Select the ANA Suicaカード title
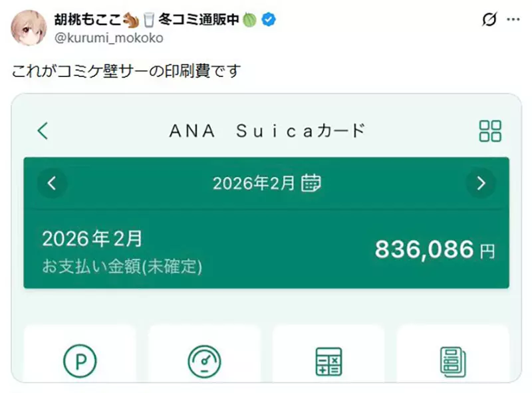Screen dimensions: 532x393 coord(266,130)
